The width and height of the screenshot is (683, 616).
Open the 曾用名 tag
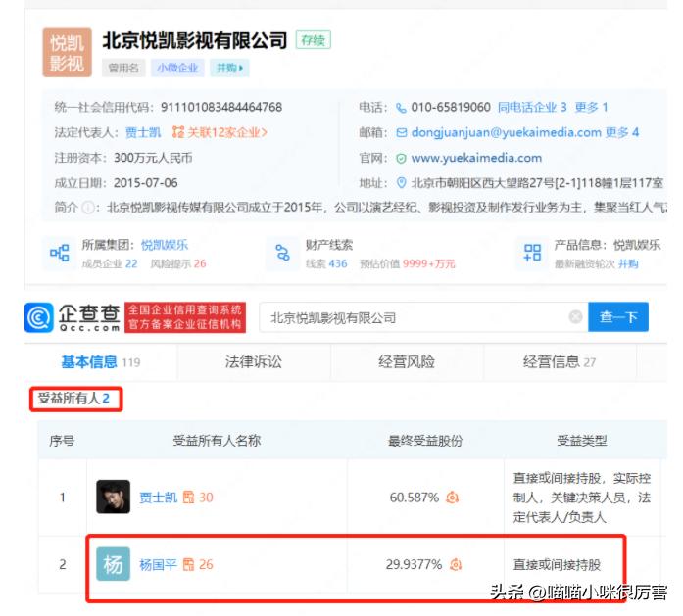123,68
